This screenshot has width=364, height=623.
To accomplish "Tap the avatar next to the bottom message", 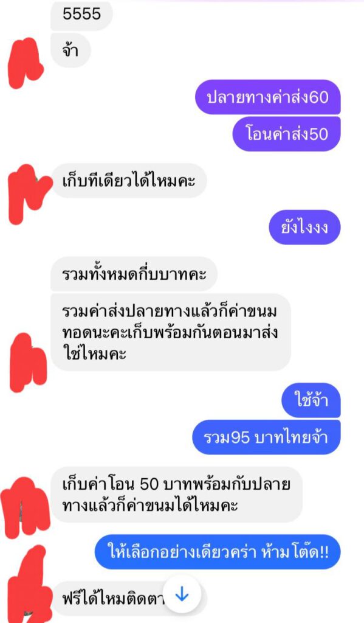I will [29, 584].
